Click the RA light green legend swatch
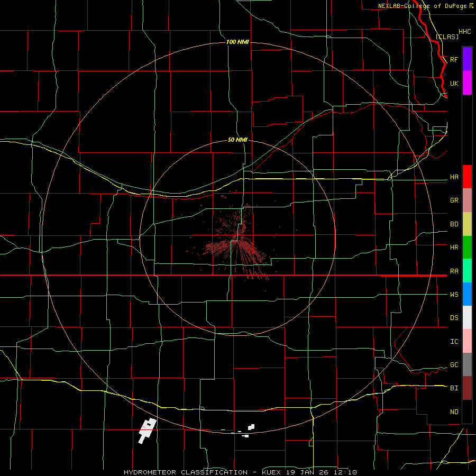The image size is (476, 476). coord(467,271)
